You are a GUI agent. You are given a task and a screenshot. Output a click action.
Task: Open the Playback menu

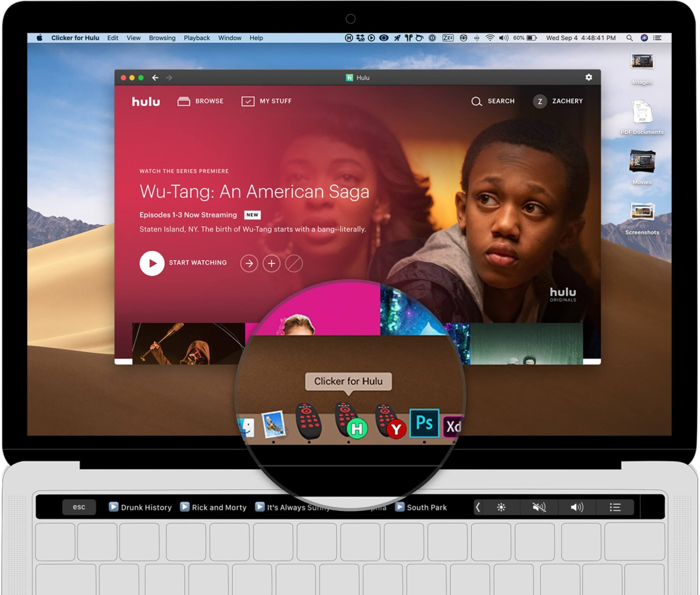tap(197, 38)
